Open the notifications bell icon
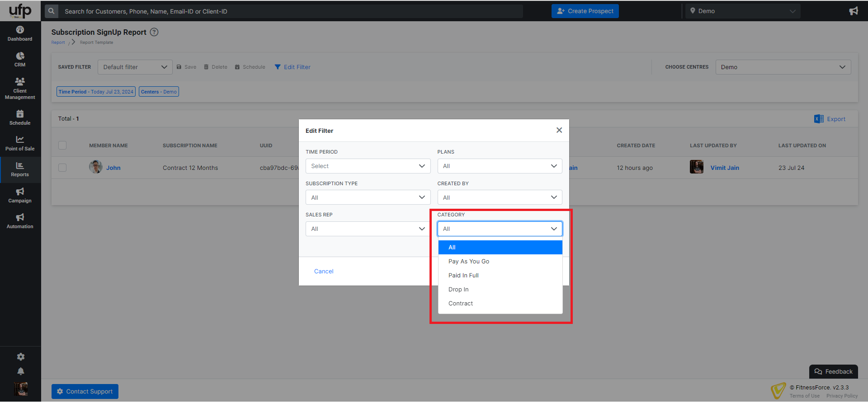 [x=20, y=371]
